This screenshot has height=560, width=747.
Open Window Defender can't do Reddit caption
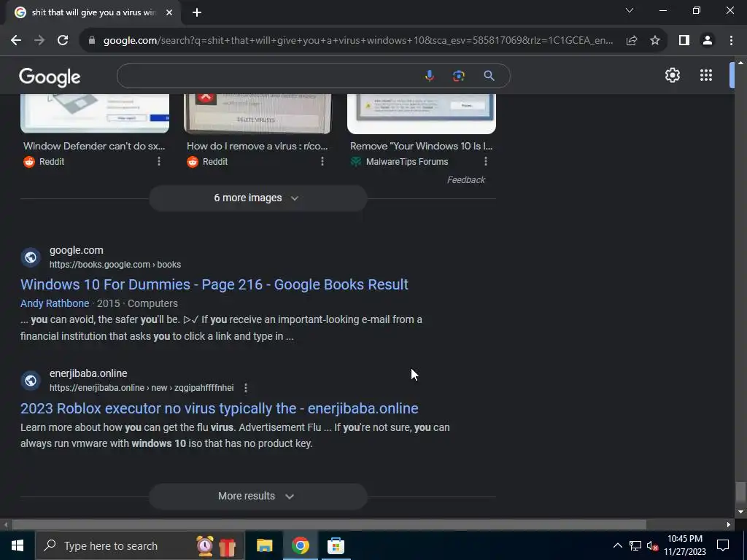(94, 146)
